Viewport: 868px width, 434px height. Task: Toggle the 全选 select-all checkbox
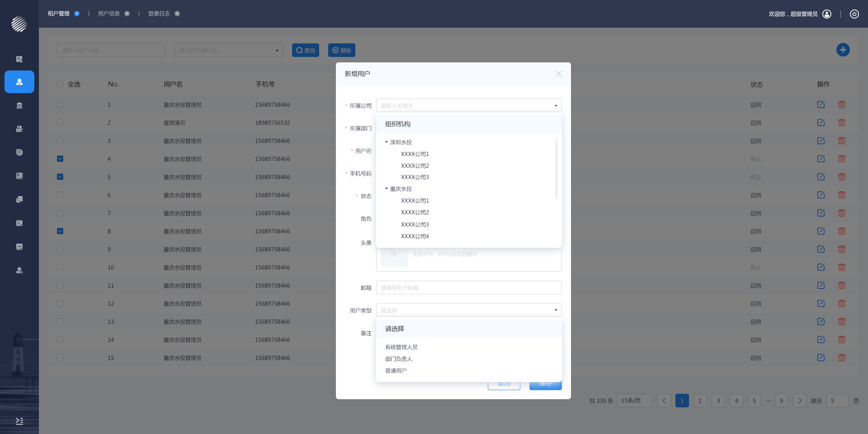point(60,84)
